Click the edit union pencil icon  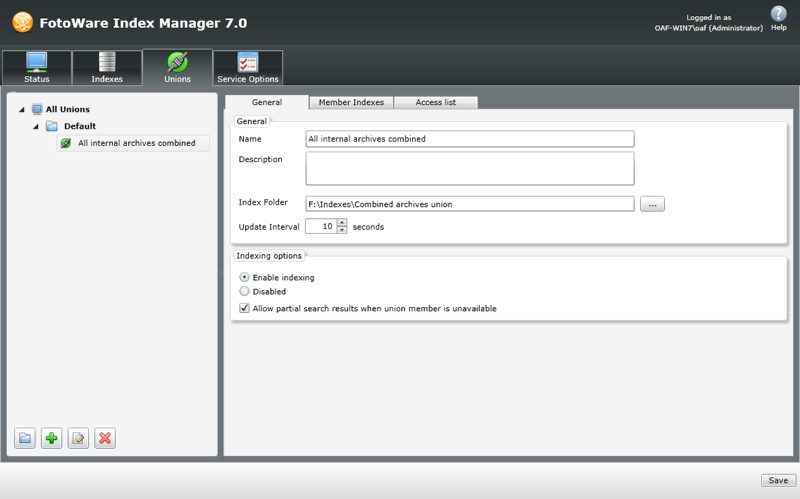pyautogui.click(x=78, y=438)
